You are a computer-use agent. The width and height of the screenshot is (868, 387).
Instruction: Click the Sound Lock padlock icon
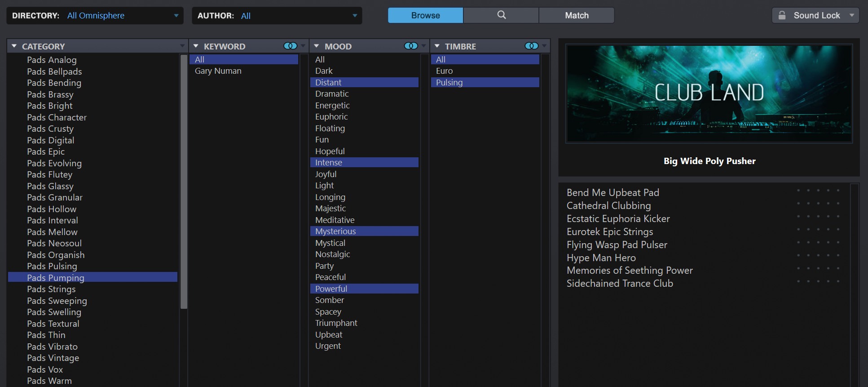pos(782,15)
